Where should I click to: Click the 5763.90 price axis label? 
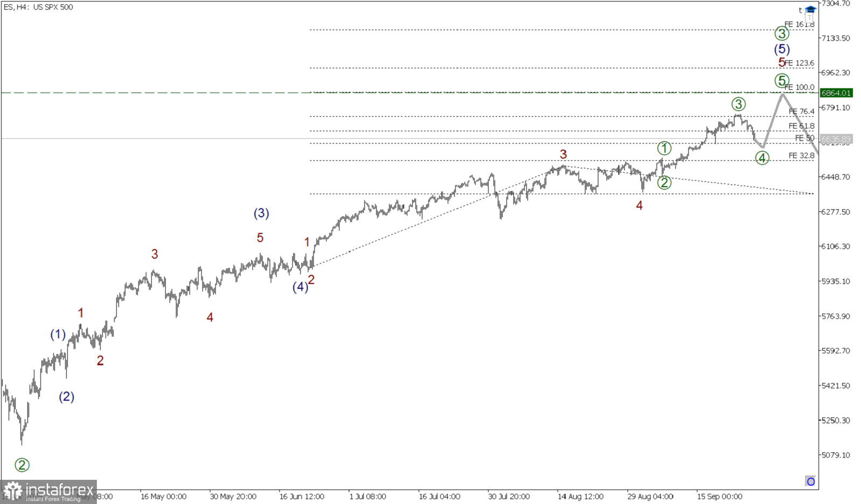[x=836, y=316]
